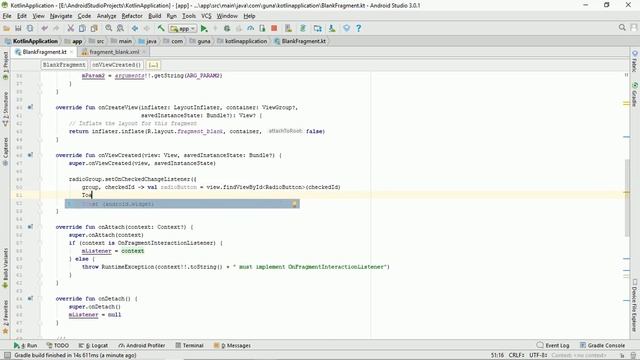Click KotlinApplication in the navigation bar

tap(31, 41)
